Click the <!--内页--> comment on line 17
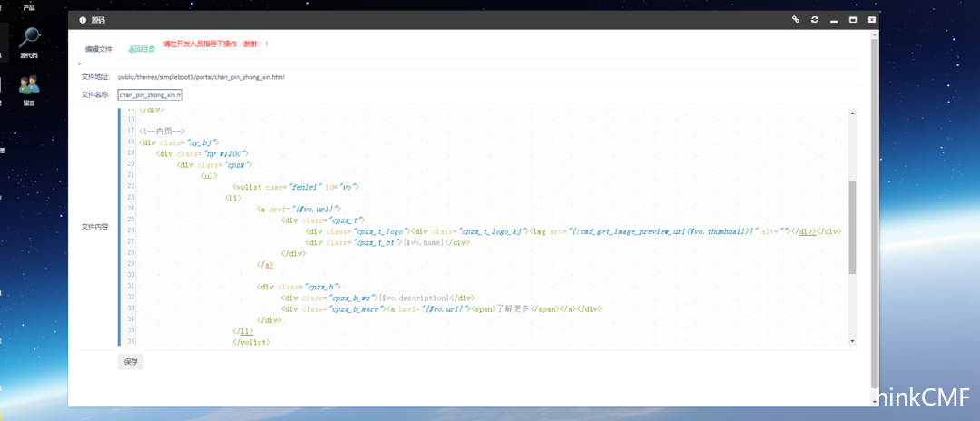This screenshot has height=421, width=980. pos(162,132)
